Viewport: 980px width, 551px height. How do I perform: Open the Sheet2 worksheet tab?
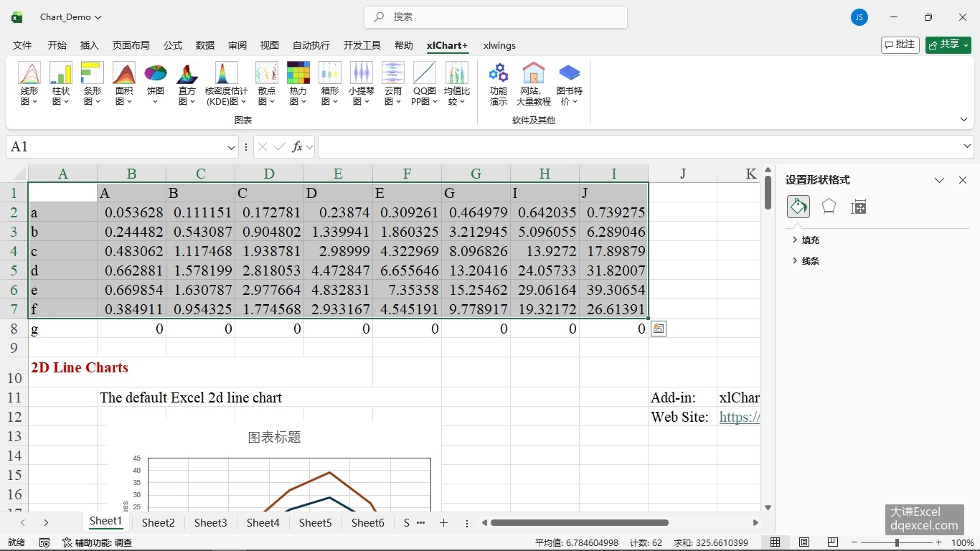coord(158,523)
